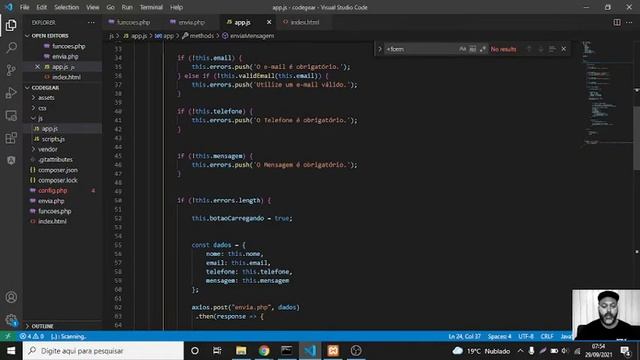Open Chrome from the taskbar

264,351
